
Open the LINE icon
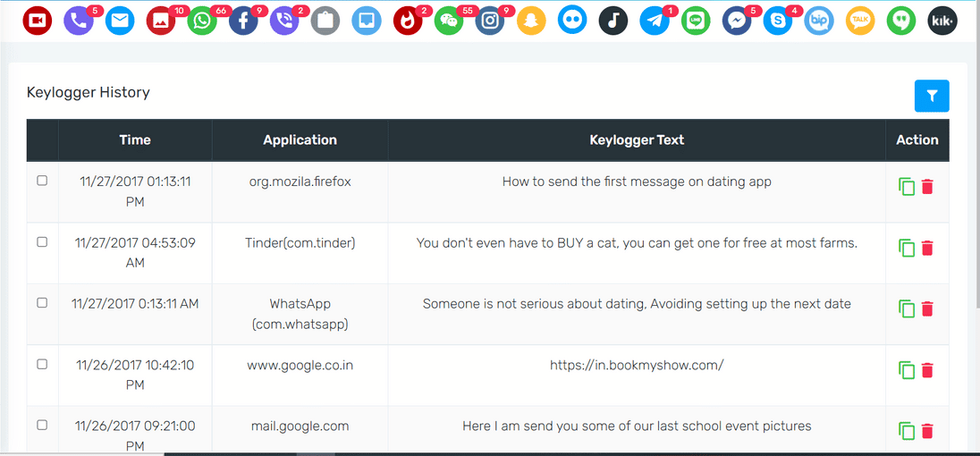[x=696, y=21]
